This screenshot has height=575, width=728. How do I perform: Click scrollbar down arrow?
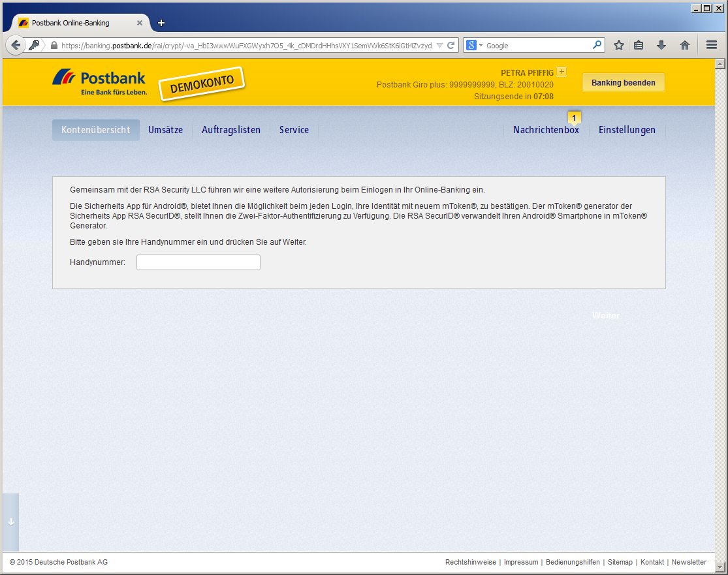[x=720, y=567]
